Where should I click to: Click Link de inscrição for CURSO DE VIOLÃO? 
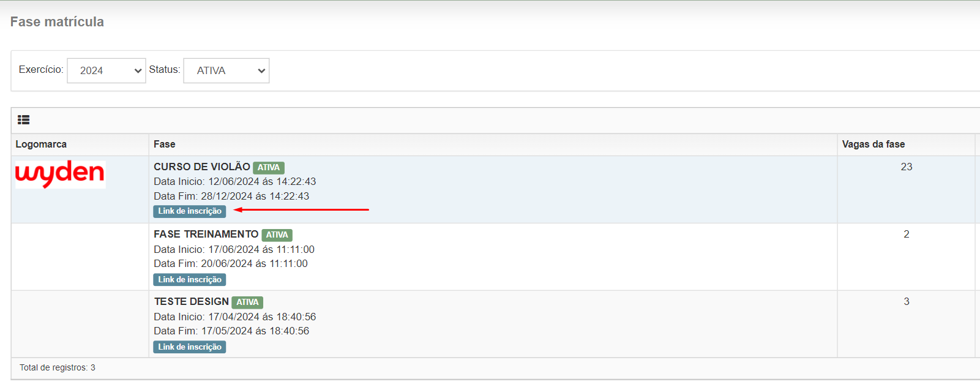click(x=190, y=211)
